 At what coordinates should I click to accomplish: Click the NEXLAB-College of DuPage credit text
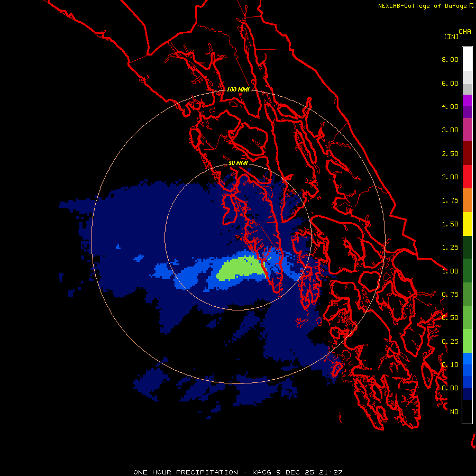tap(422, 6)
